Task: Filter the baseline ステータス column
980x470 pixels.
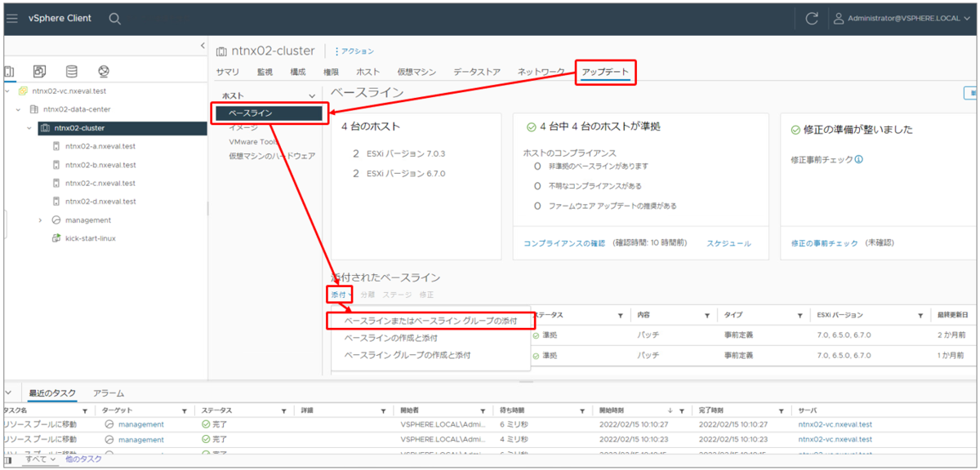Action: pos(621,315)
